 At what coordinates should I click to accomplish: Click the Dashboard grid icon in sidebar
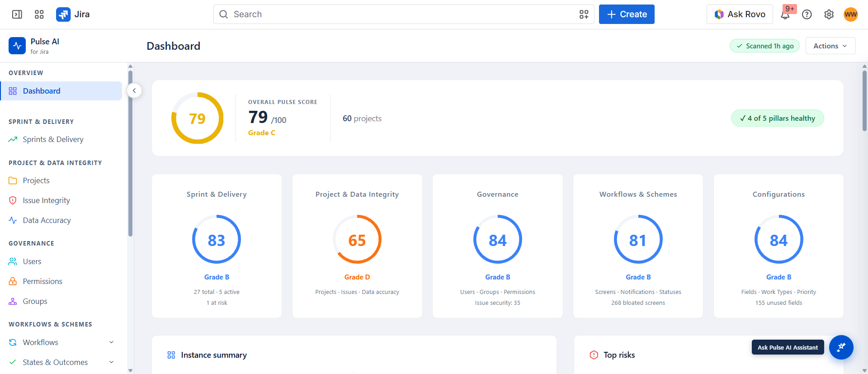point(13,91)
